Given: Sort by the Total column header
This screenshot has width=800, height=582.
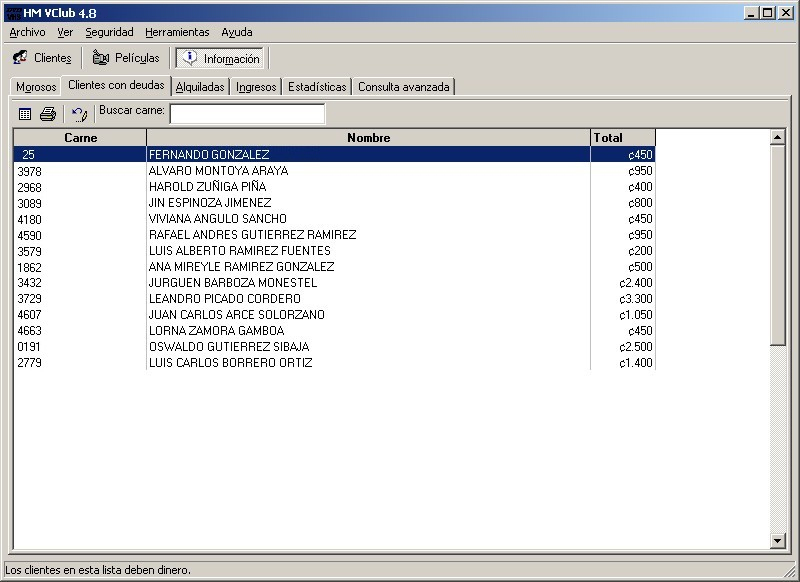Looking at the screenshot, I should tap(623, 138).
